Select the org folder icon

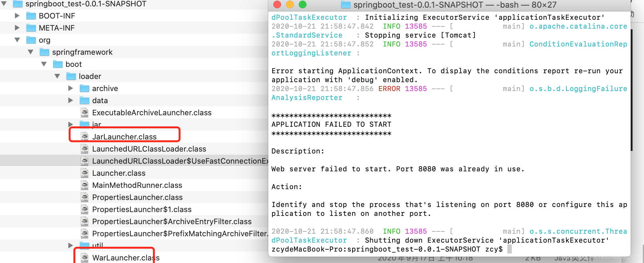(31, 40)
